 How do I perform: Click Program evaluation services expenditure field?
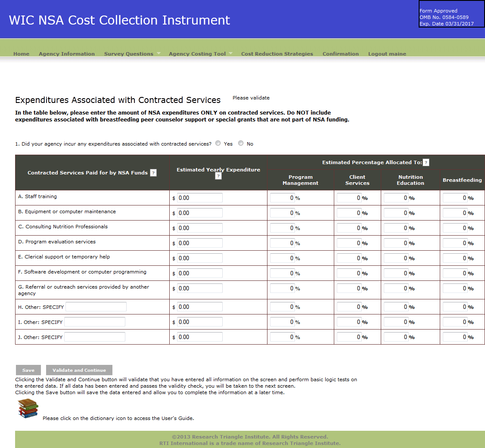click(x=199, y=243)
